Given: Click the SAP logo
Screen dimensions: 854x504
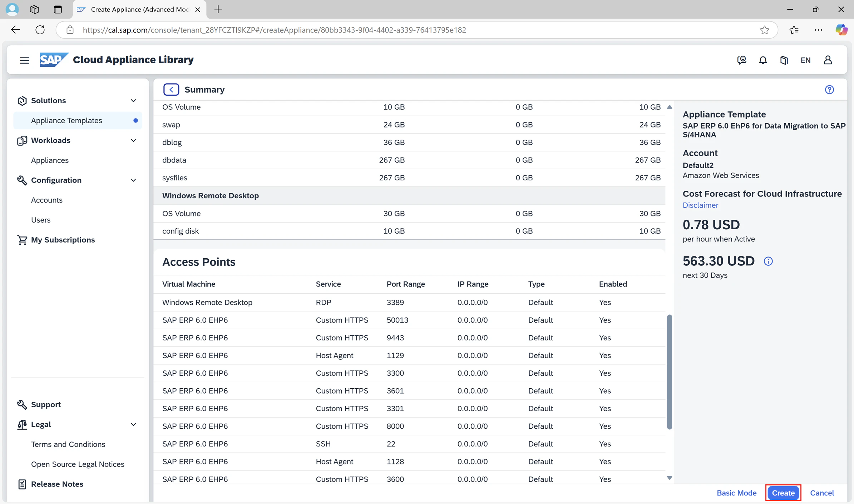Looking at the screenshot, I should pyautogui.click(x=54, y=60).
